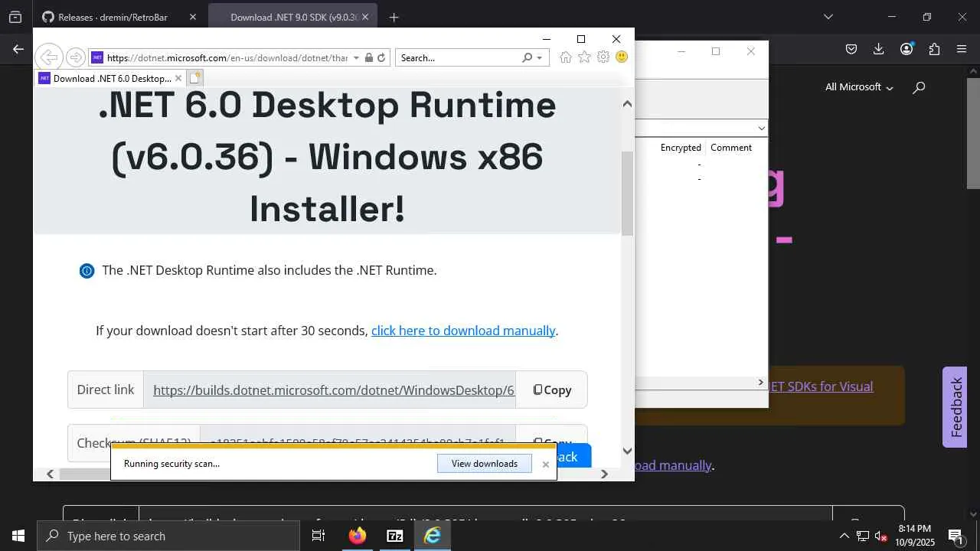
Task: Click the smiley feedback icon in Internet Explorer
Action: (622, 57)
